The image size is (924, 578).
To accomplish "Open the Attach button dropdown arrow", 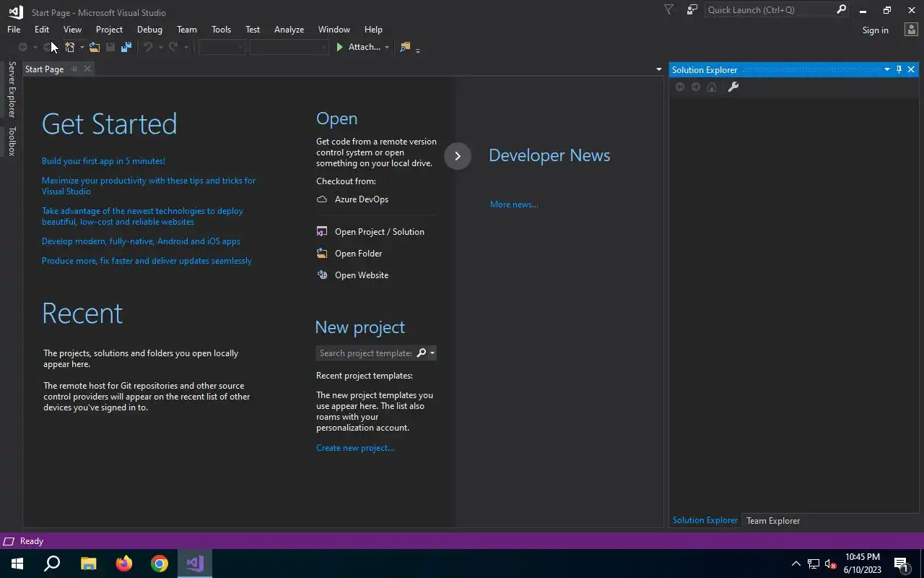I will click(386, 47).
